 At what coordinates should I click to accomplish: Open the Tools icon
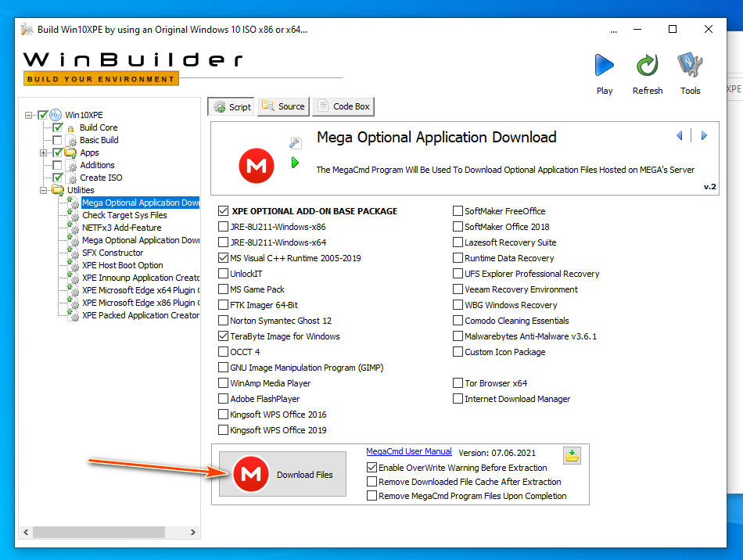690,65
